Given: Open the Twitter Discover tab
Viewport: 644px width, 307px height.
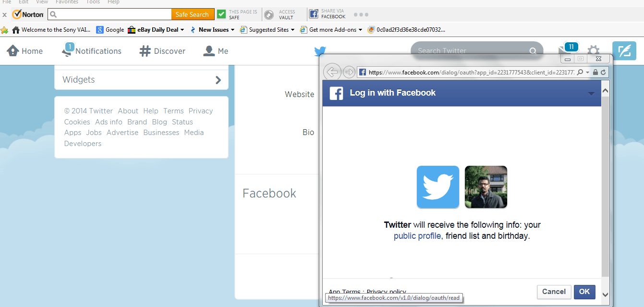Looking at the screenshot, I should [162, 51].
